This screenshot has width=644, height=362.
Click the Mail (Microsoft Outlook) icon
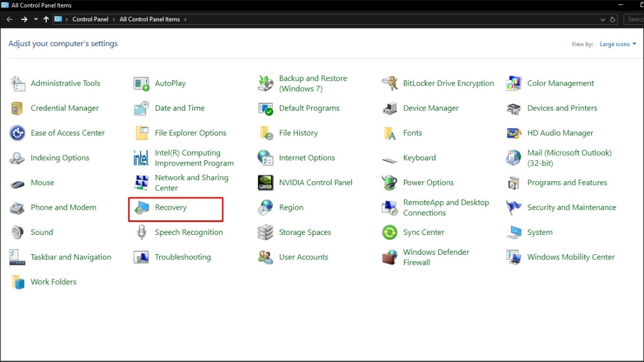[514, 158]
